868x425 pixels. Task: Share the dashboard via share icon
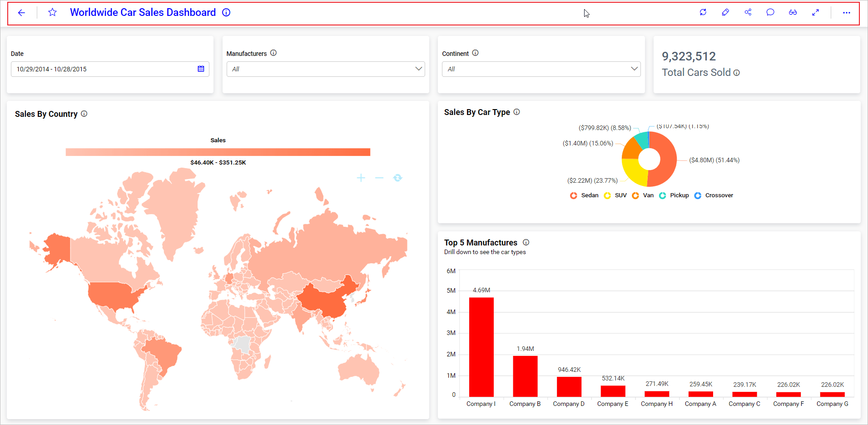[x=748, y=13]
